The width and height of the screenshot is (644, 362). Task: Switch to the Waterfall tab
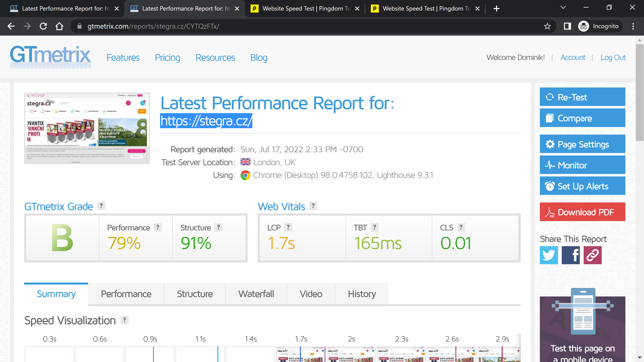tap(256, 294)
